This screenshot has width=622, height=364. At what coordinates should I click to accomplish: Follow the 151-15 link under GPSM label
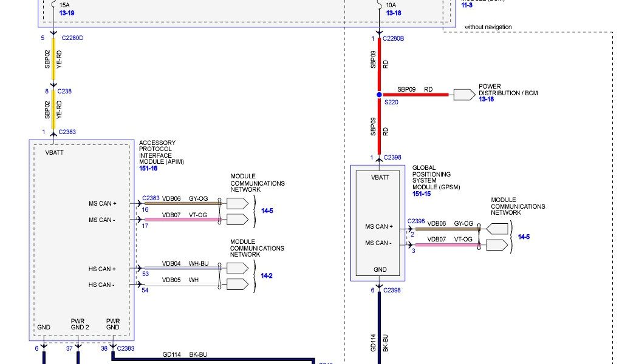coord(422,194)
